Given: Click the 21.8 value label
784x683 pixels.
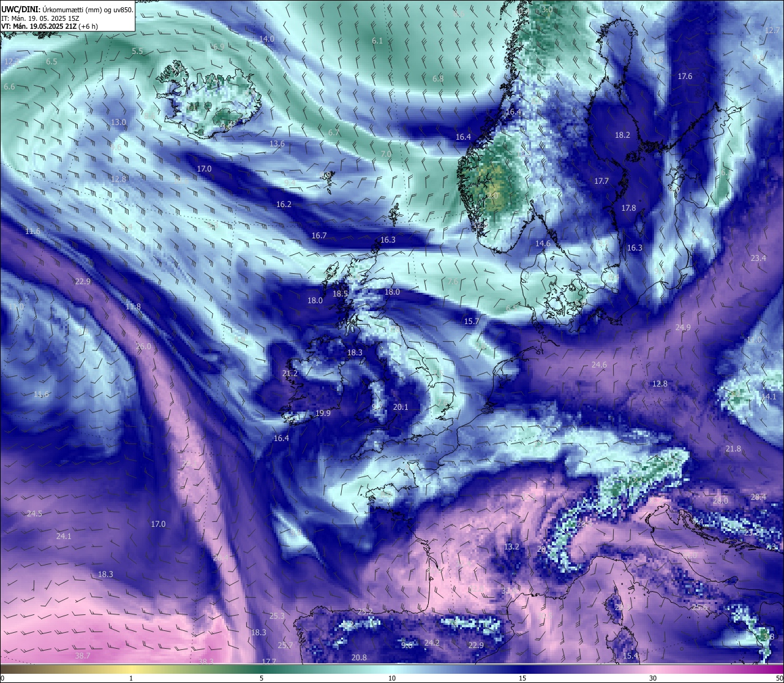Looking at the screenshot, I should point(733,448).
